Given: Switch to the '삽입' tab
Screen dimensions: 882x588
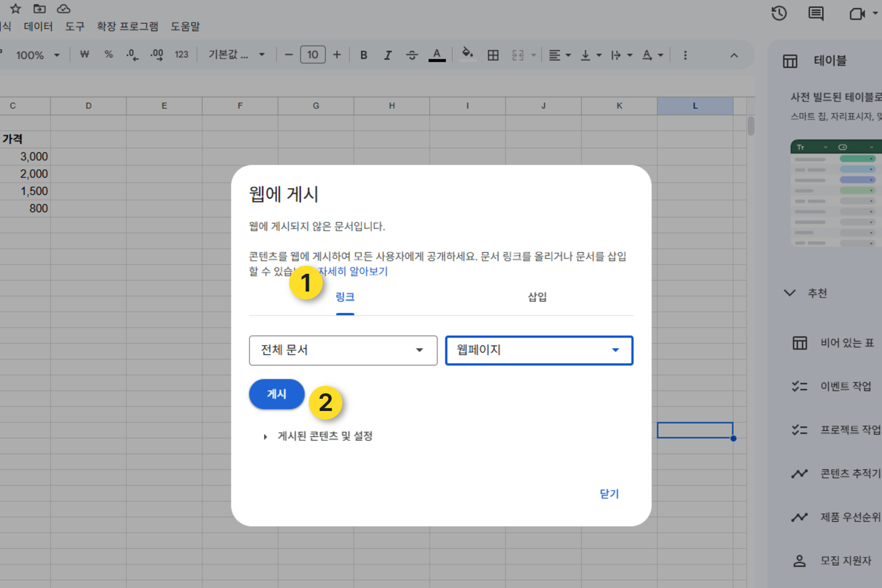Looking at the screenshot, I should (x=537, y=297).
